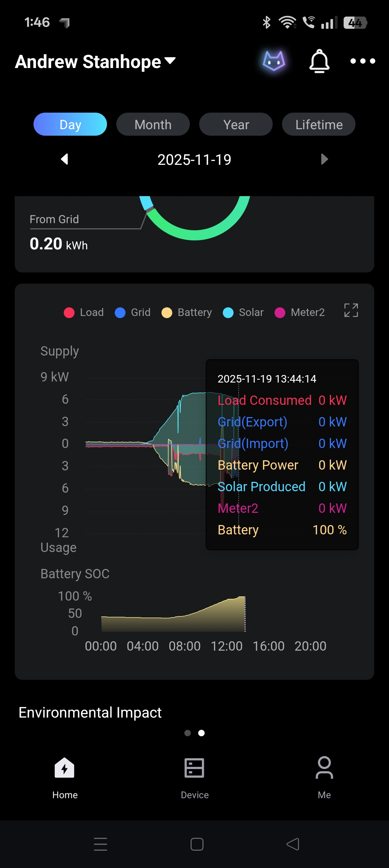Viewport: 389px width, 868px height.
Task: Open the 2025-11-19 date picker
Action: pyautogui.click(x=194, y=160)
